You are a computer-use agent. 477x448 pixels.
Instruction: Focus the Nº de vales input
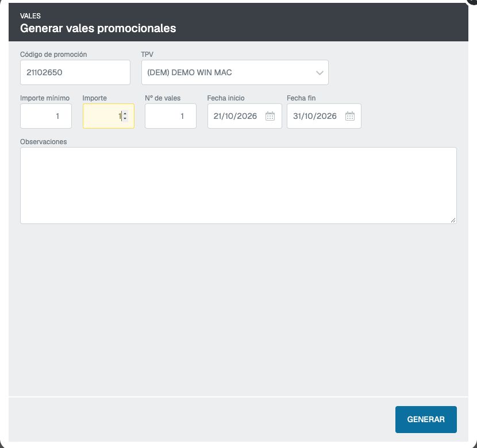coord(171,116)
